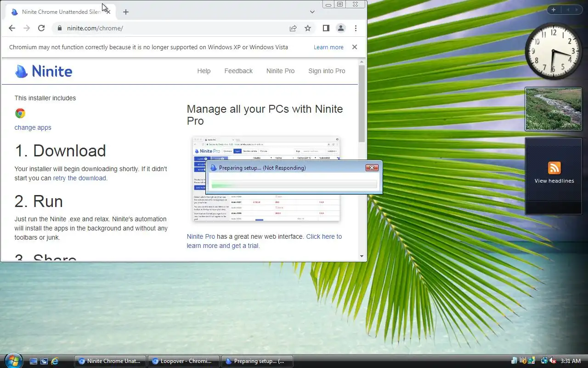This screenshot has height=368, width=588.
Task: Open the profile avatar icon
Action: [x=341, y=28]
